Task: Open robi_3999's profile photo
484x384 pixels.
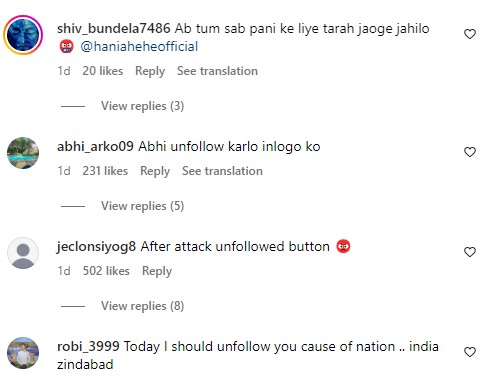Action: coord(23,353)
